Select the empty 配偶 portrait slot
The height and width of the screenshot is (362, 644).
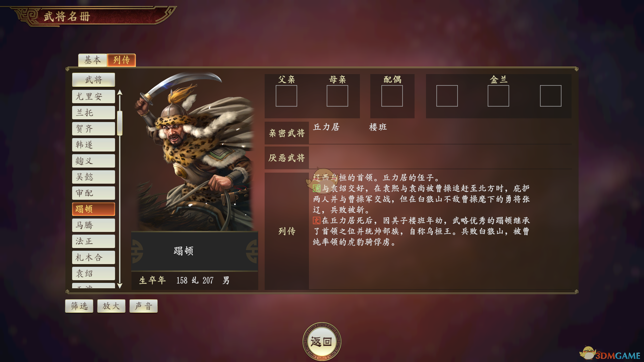coord(392,96)
